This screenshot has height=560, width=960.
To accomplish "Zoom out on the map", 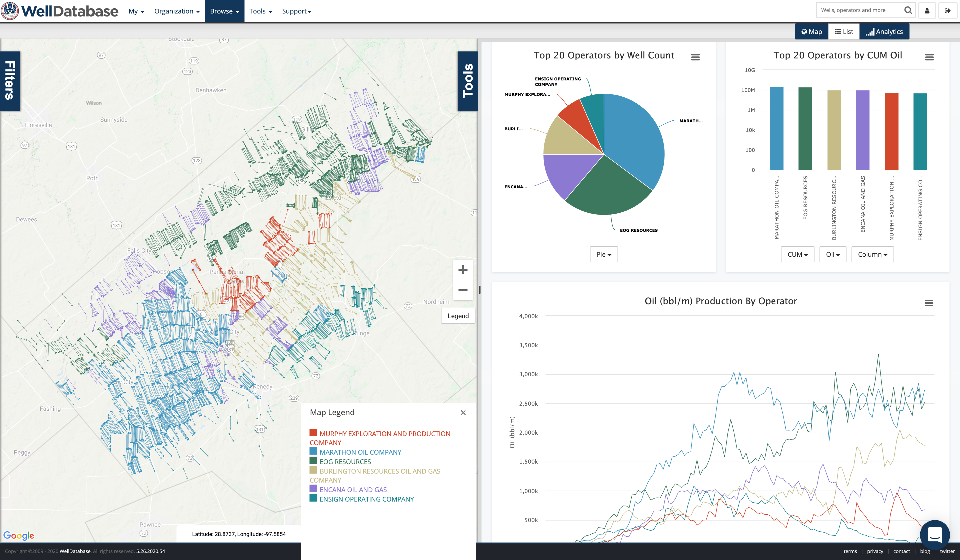I will point(462,290).
